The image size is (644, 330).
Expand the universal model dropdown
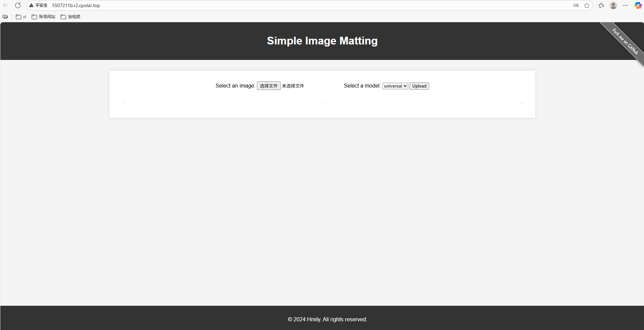tap(395, 86)
